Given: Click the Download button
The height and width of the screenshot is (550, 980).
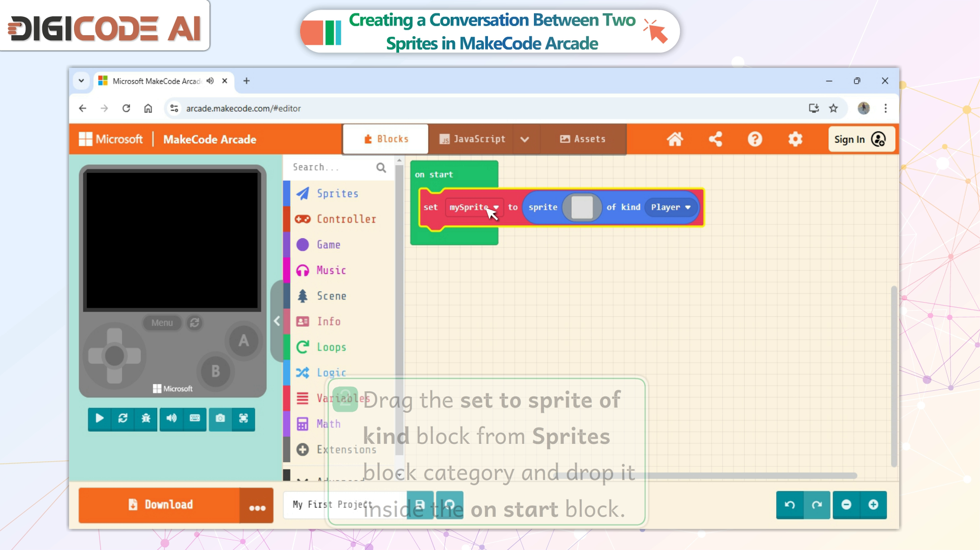Looking at the screenshot, I should 160,505.
